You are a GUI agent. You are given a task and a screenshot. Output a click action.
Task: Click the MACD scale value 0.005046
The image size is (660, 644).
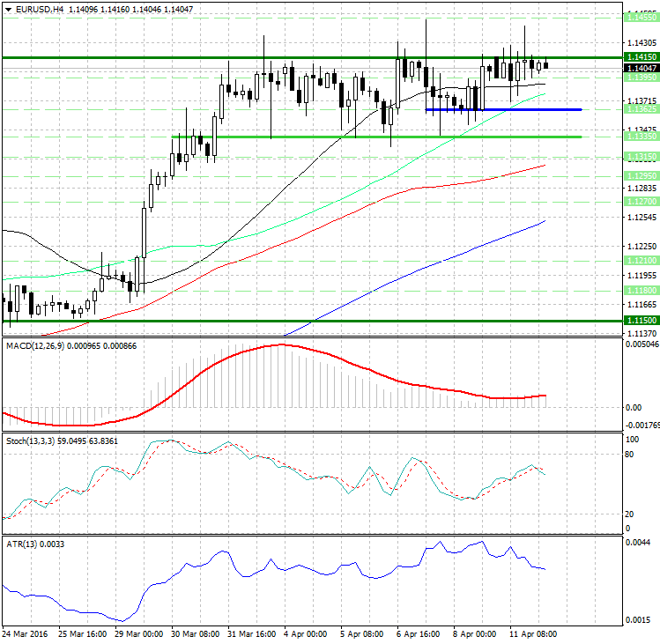[x=642, y=344]
